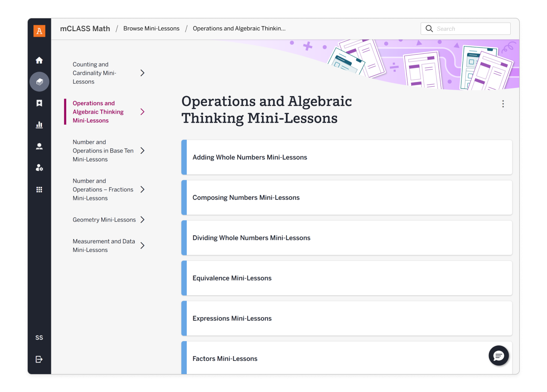Open the bookmark star icon
Viewport: 547px width, 392px height.
click(x=39, y=103)
